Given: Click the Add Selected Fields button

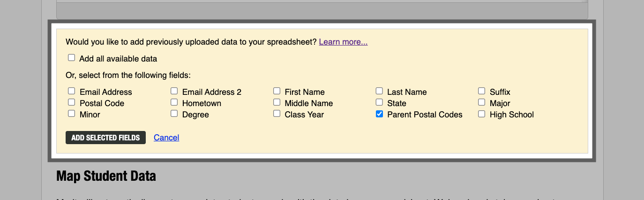Looking at the screenshot, I should click(x=105, y=138).
